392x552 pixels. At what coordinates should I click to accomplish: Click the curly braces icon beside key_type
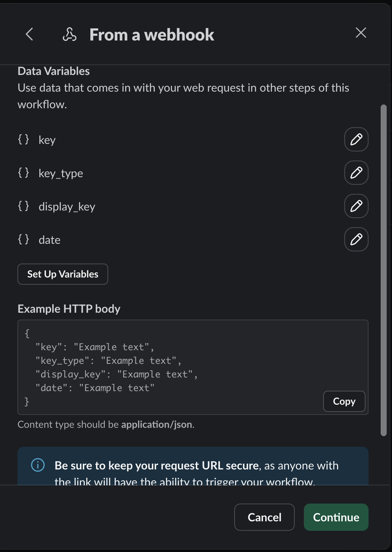23,173
